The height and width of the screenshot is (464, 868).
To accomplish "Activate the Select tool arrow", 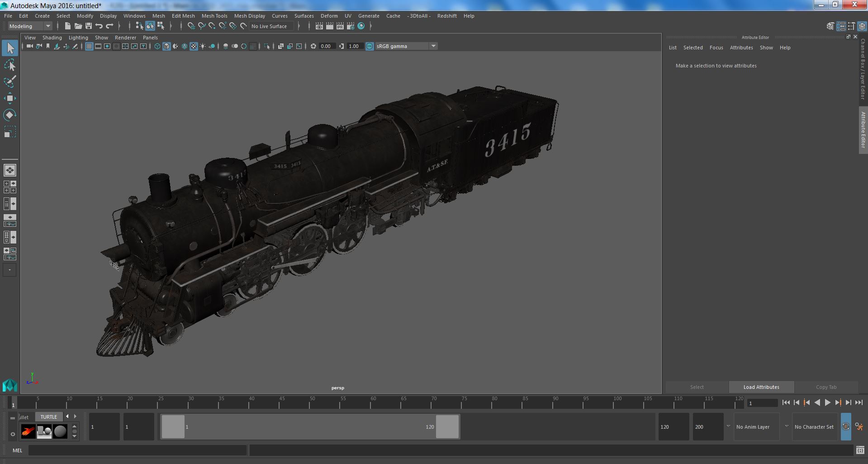I will [10, 48].
